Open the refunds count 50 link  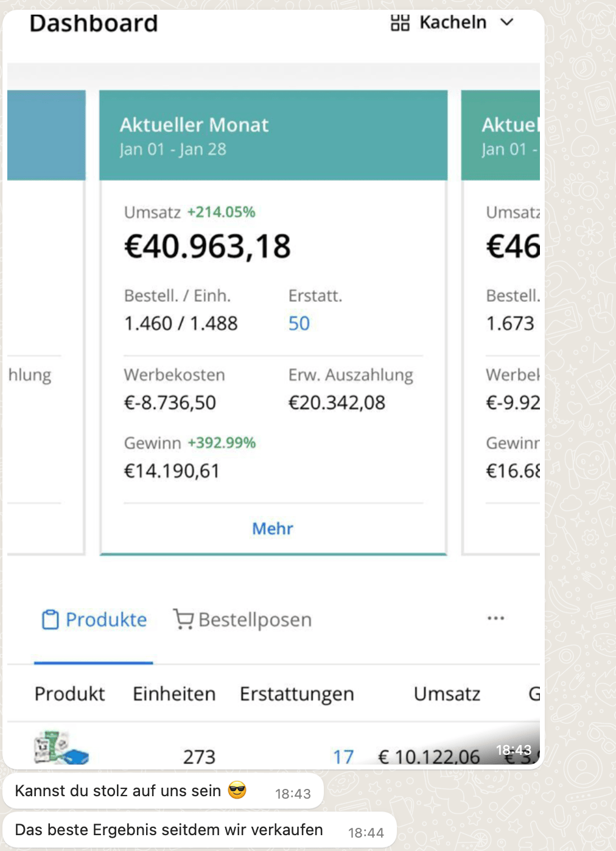pos(299,323)
